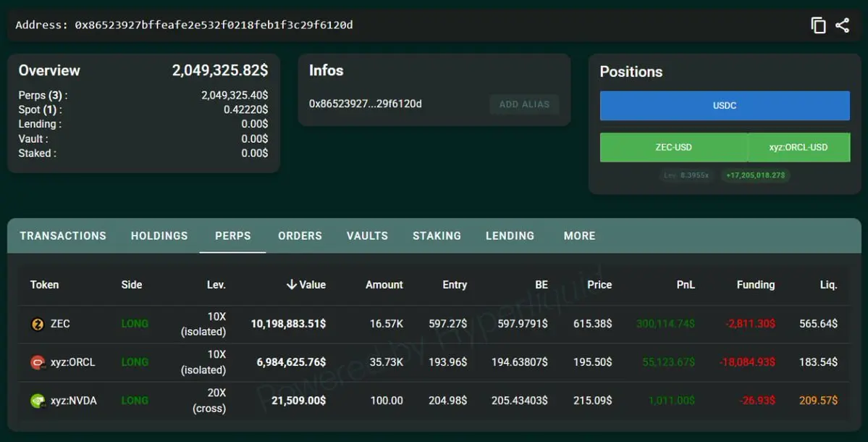Select the blue USDC position bar
The height and width of the screenshot is (442, 868).
725,105
